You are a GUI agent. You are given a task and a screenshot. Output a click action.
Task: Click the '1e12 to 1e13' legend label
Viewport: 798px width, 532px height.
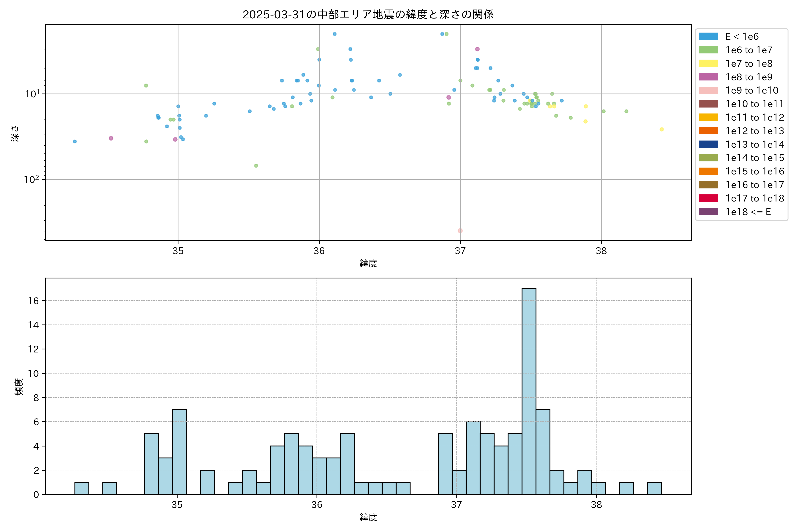(x=755, y=131)
